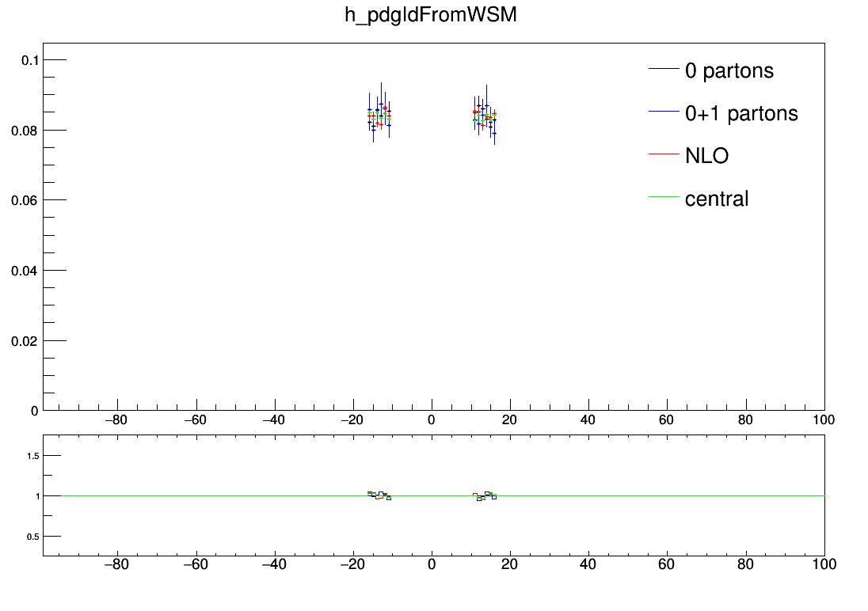868x611 pixels.
Task: Click the green line sample next to central
Action: 664,196
